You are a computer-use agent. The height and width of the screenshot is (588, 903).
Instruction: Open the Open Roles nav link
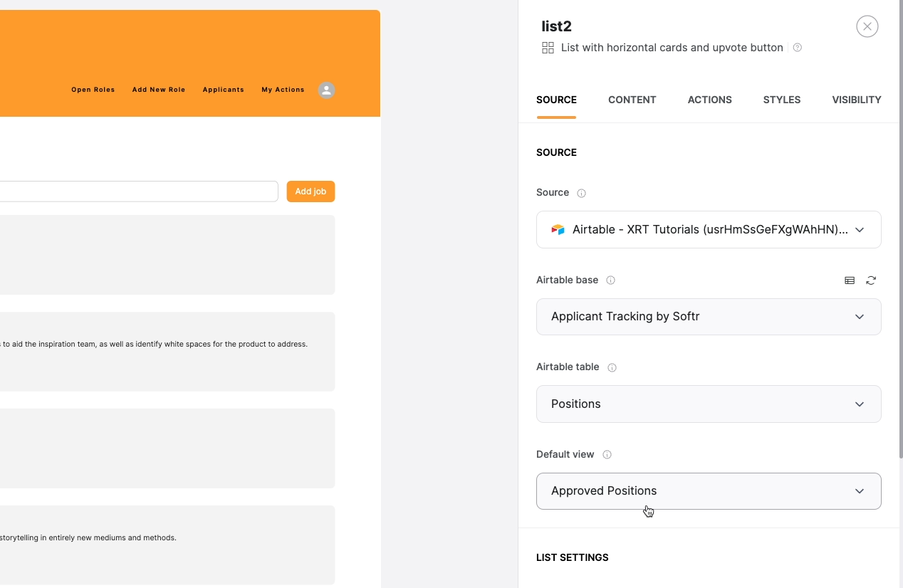93,90
